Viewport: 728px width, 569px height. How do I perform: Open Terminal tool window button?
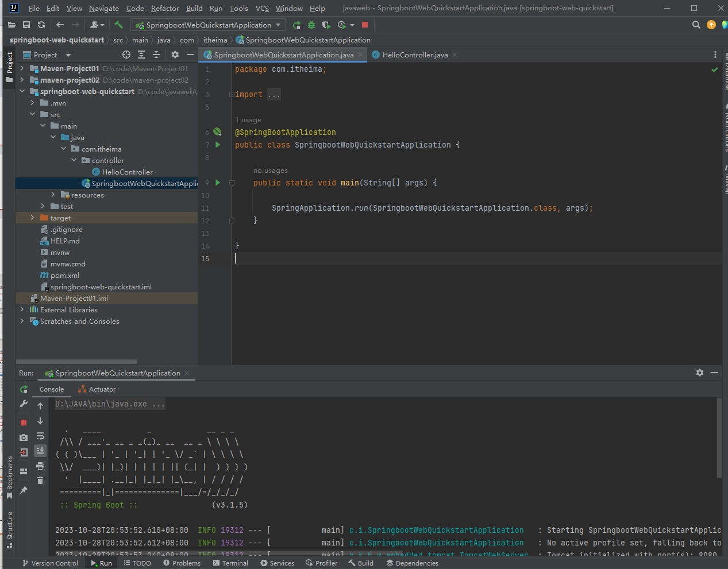pyautogui.click(x=230, y=563)
